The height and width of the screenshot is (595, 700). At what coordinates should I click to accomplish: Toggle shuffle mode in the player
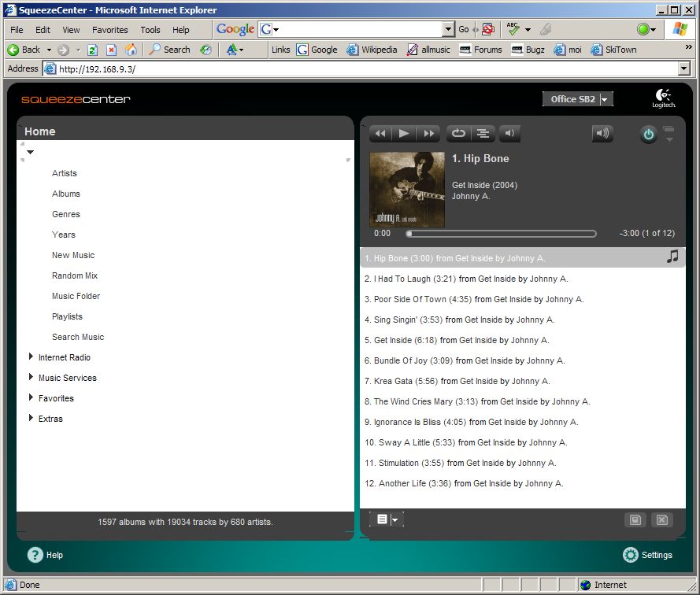click(x=483, y=134)
